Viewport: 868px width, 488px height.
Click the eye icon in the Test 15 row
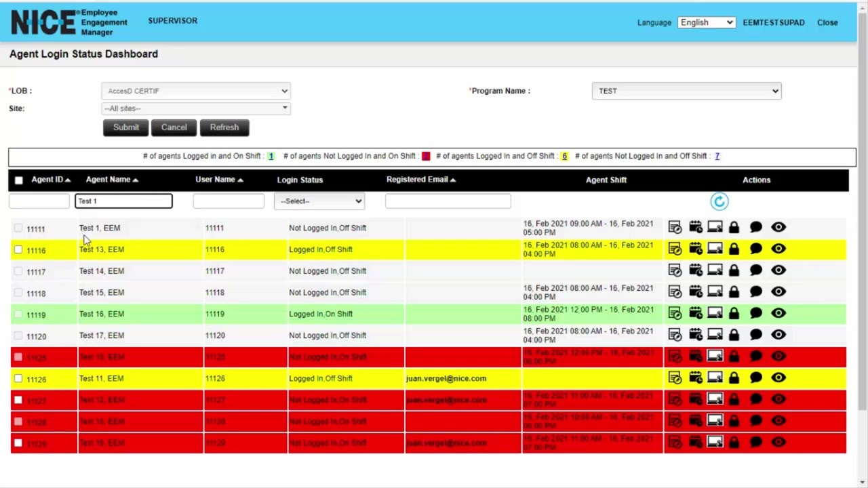[x=778, y=292]
